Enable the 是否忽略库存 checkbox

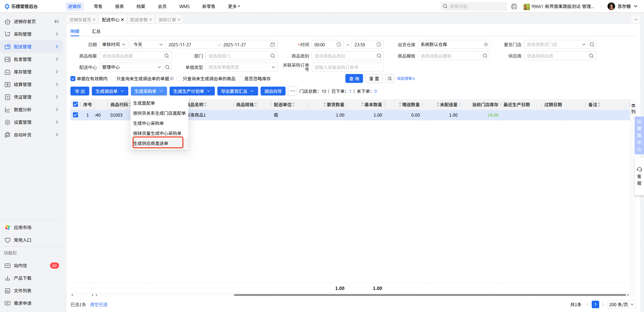click(x=240, y=79)
